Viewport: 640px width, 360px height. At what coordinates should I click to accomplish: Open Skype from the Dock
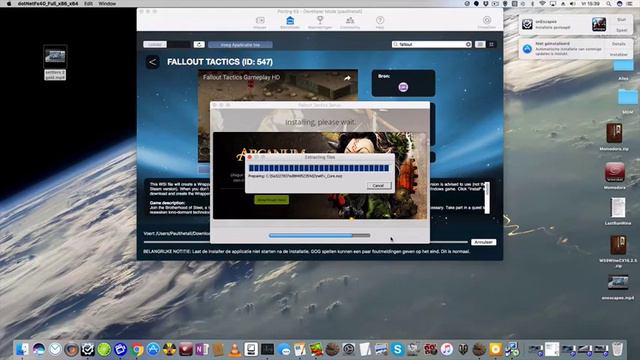click(x=398, y=349)
